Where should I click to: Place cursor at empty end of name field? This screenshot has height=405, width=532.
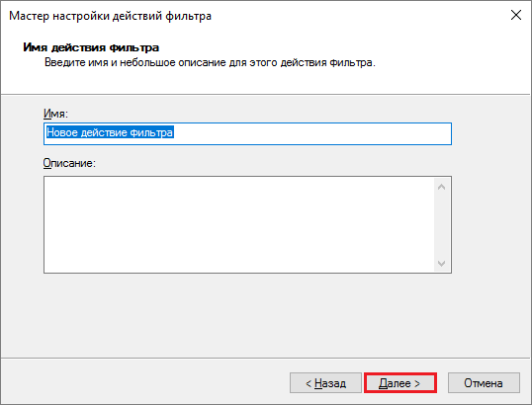coord(312,133)
